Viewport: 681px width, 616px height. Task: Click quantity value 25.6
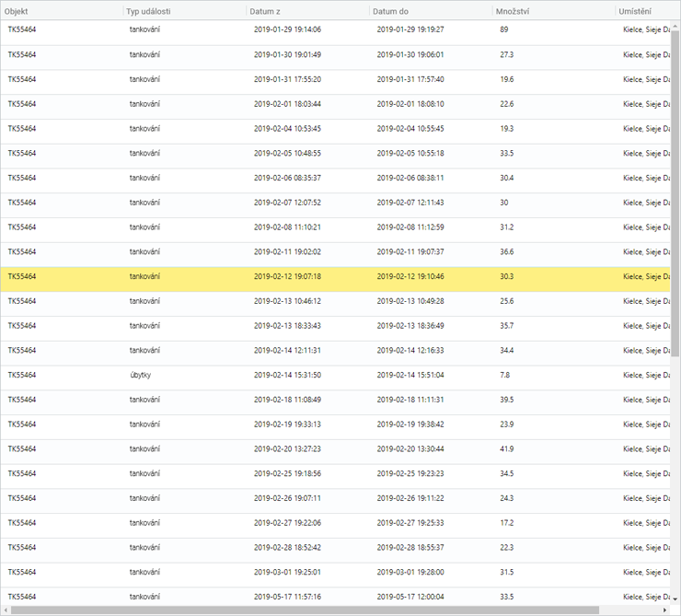506,301
